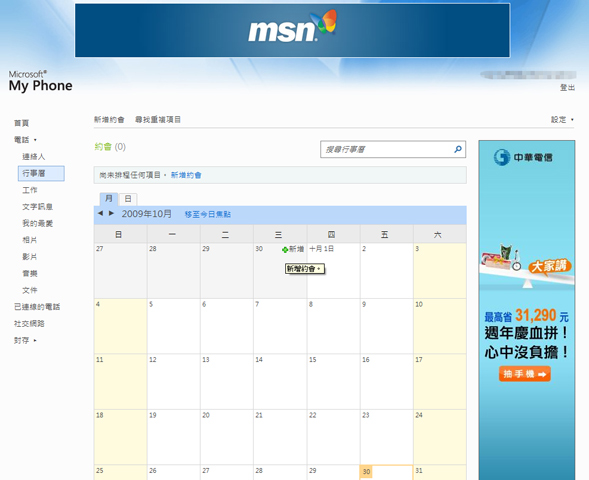Click green plus add icon on day 30
Image resolution: width=589 pixels, height=480 pixels.
(285, 249)
